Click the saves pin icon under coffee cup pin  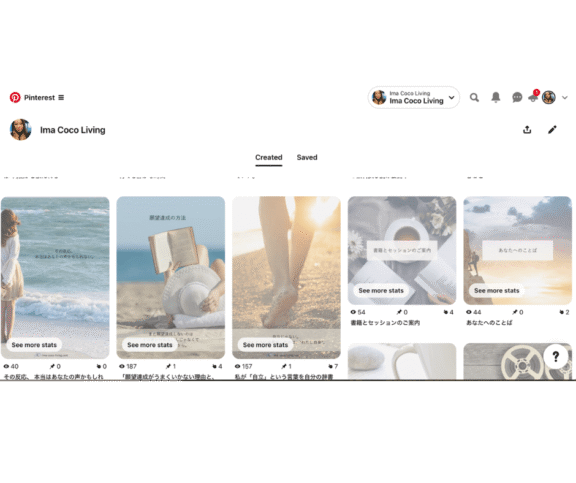tap(399, 312)
